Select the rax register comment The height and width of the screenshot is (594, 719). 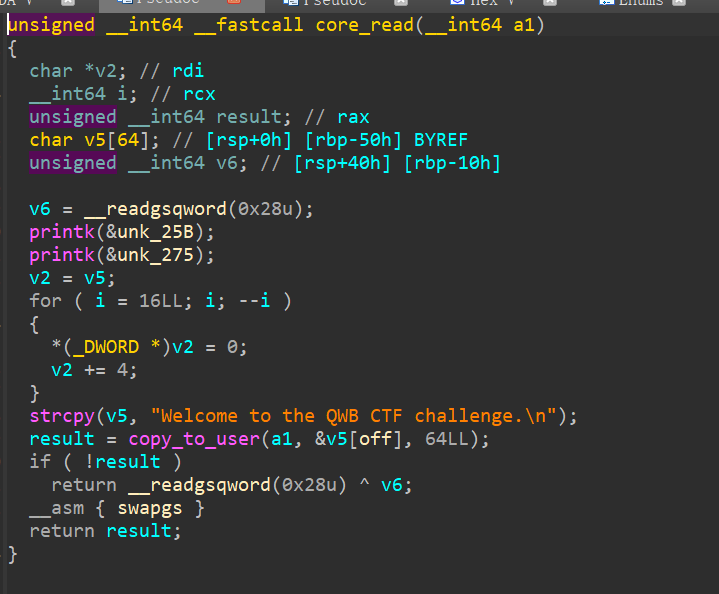click(353, 117)
